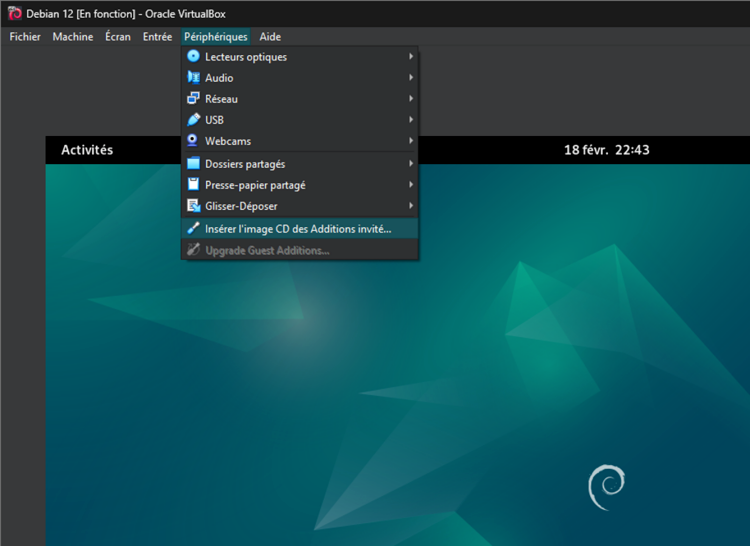The image size is (750, 546).
Task: Click the Glisser-Déposer icon
Action: (193, 206)
